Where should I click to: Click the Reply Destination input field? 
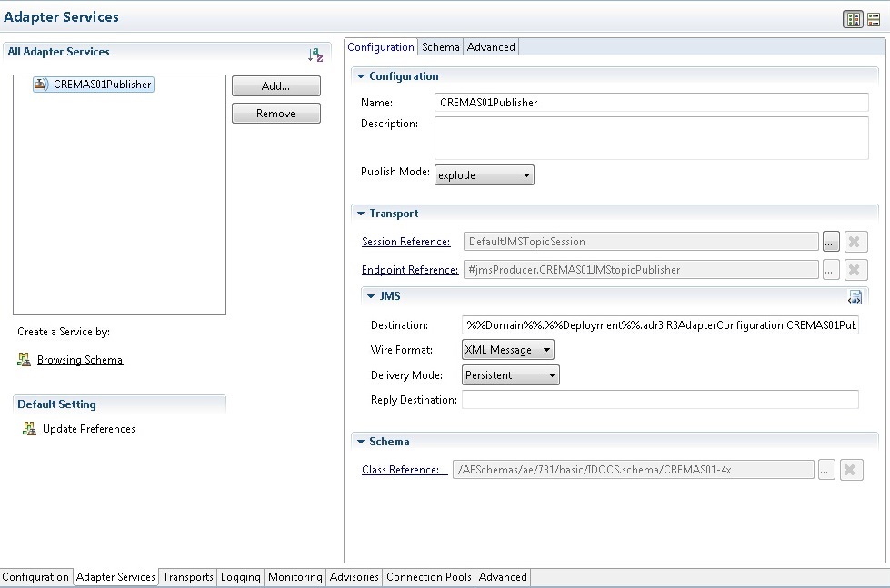(660, 400)
